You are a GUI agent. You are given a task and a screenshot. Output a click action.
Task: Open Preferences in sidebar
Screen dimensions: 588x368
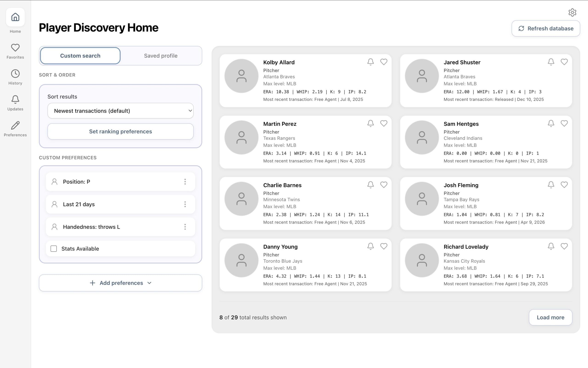[x=15, y=129]
